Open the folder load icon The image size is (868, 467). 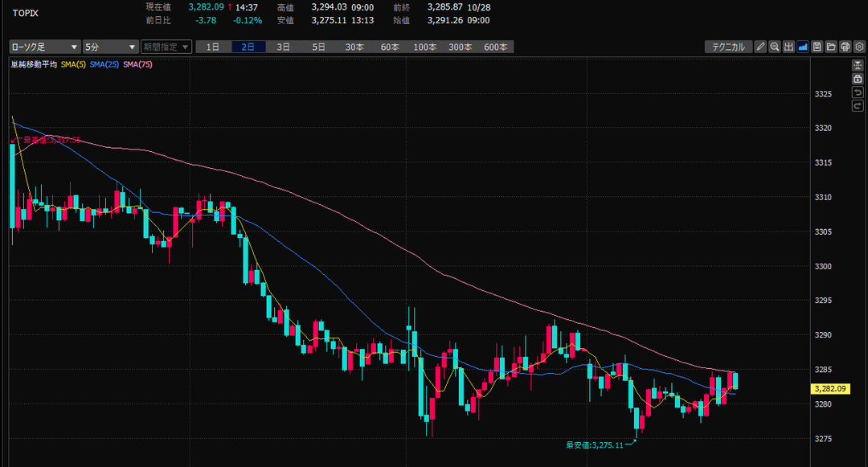pyautogui.click(x=830, y=47)
